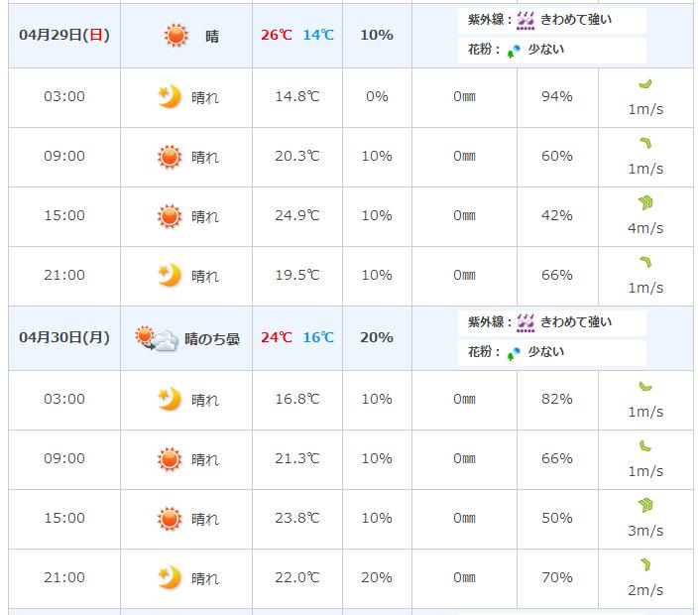The width and height of the screenshot is (700, 615).
Task: Click the UV index icon for April 30
Action: 526,322
